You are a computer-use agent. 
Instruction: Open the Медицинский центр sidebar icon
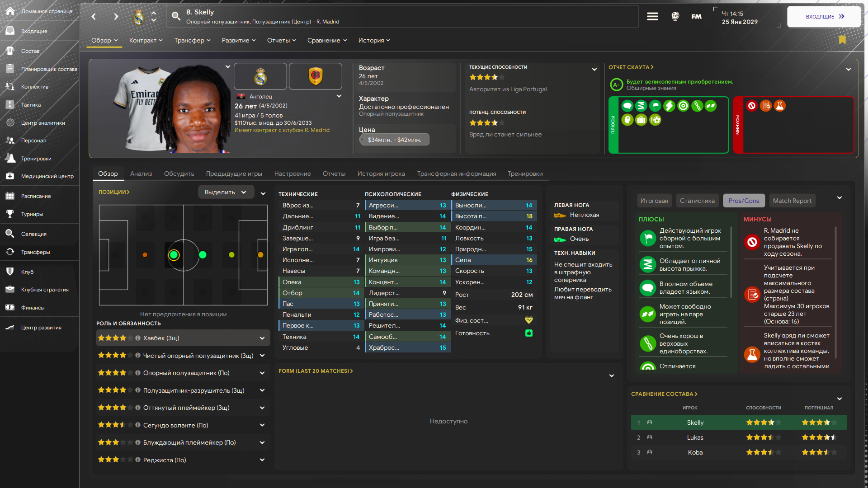click(10, 176)
